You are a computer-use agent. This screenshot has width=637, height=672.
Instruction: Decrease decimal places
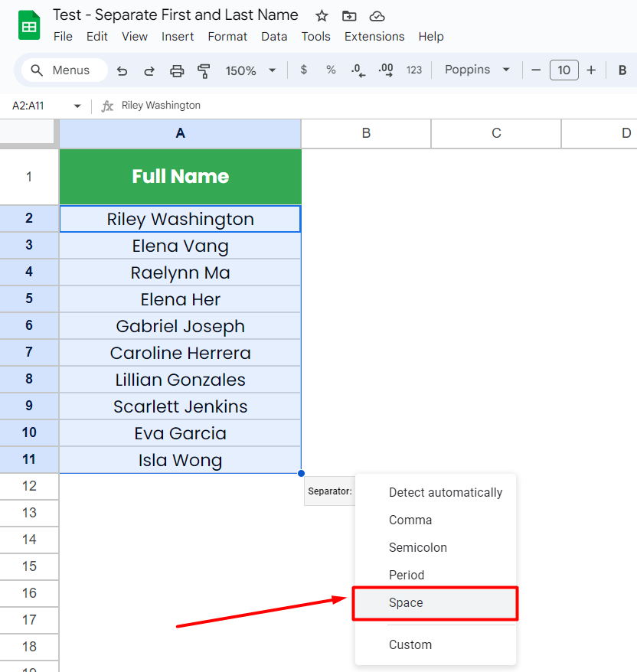coord(358,70)
